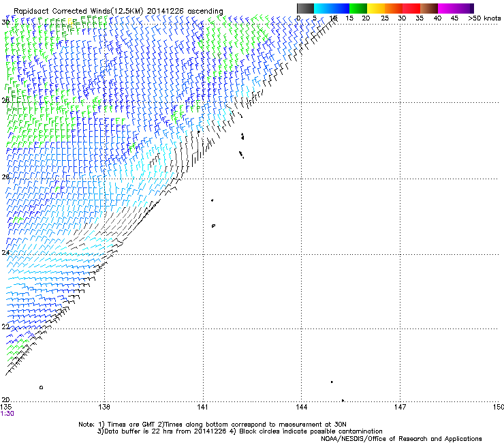Click the '>50 knots' legend label

[484, 18]
